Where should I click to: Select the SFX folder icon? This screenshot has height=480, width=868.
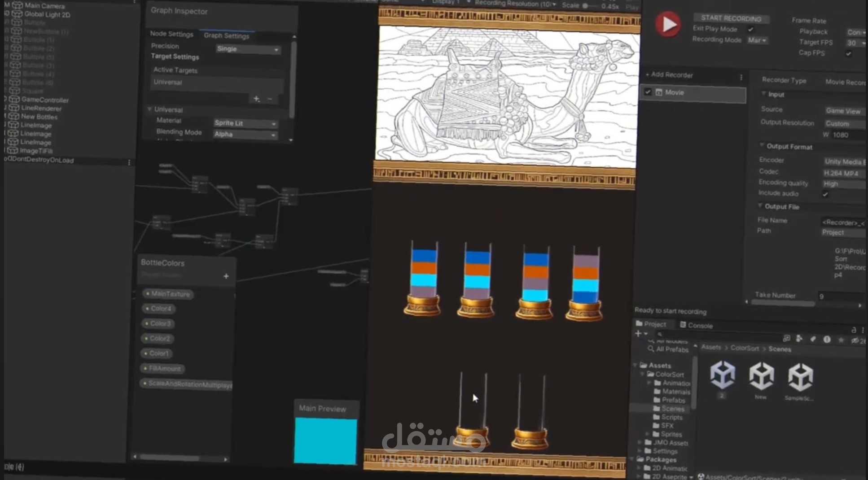[x=657, y=425]
